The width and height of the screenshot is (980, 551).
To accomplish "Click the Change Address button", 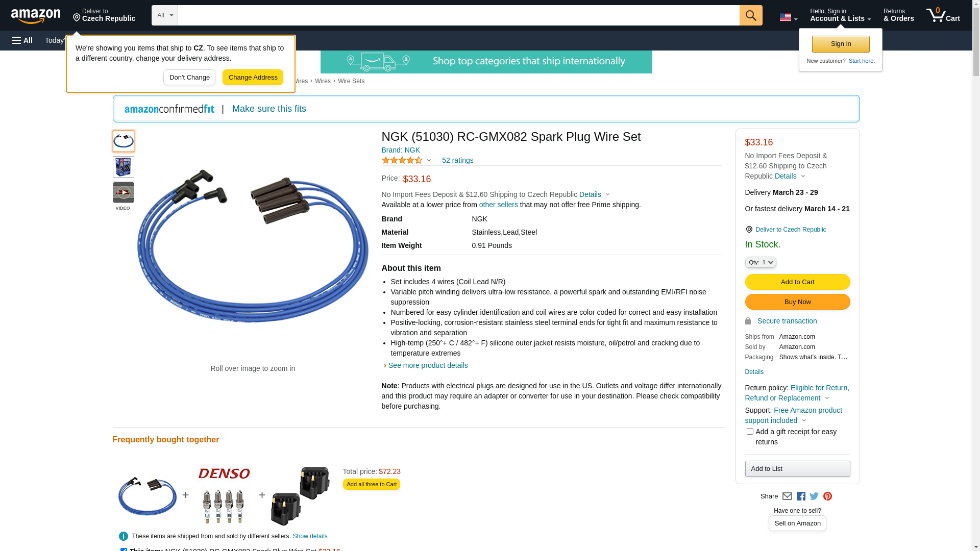I will pyautogui.click(x=253, y=78).
